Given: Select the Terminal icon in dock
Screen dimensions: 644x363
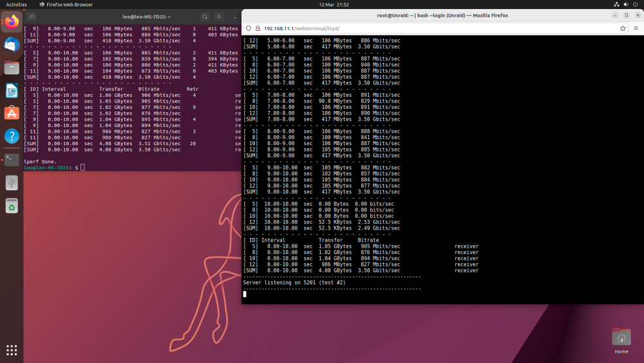Looking at the screenshot, I should pyautogui.click(x=12, y=159).
